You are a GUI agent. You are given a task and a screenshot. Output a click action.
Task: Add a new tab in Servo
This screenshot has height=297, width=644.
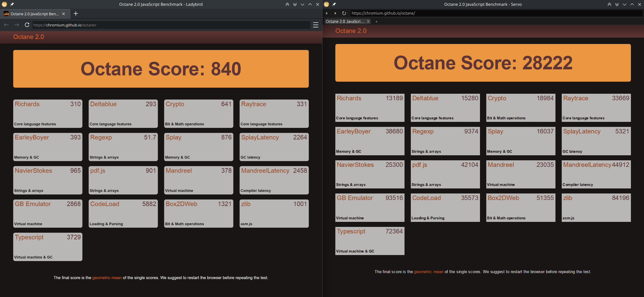point(376,22)
